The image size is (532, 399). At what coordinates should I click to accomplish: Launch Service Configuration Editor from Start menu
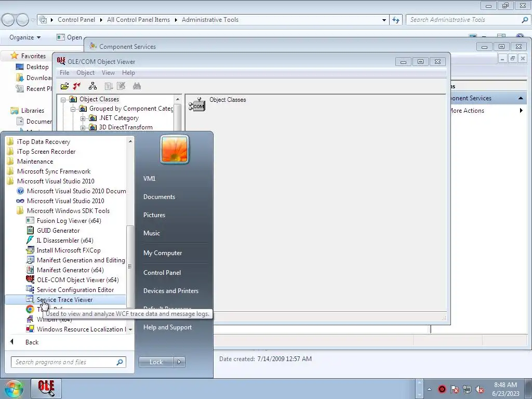[x=65, y=290]
